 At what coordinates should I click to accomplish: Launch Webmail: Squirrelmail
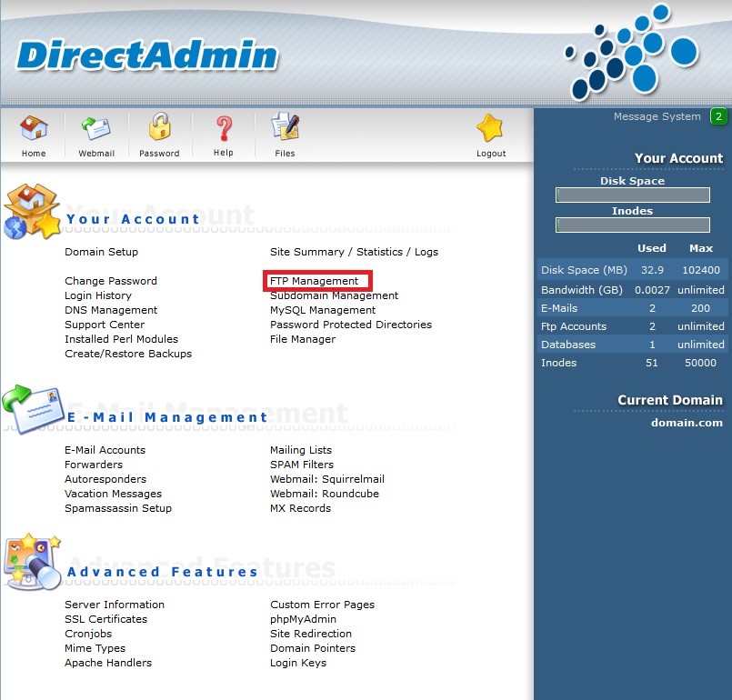(326, 479)
